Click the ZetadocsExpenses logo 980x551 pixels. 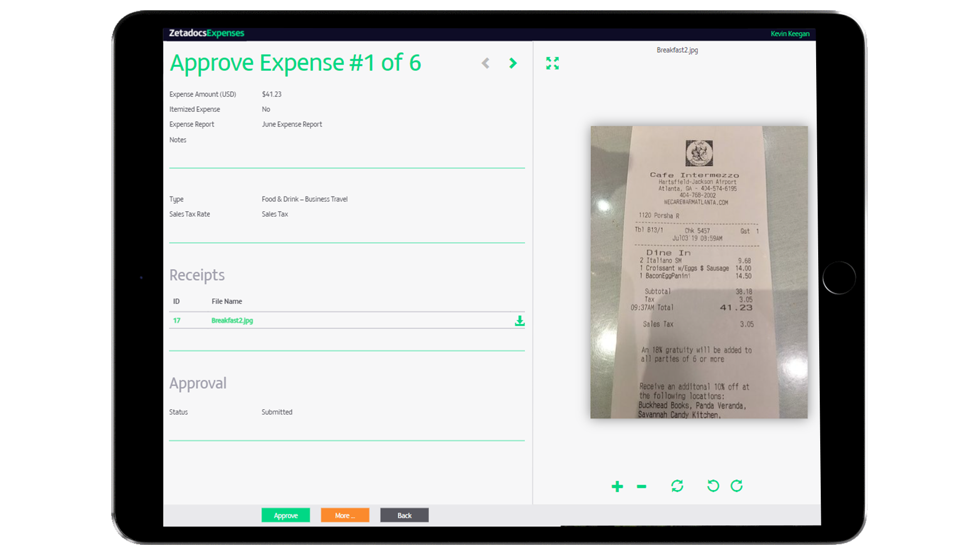tap(206, 33)
